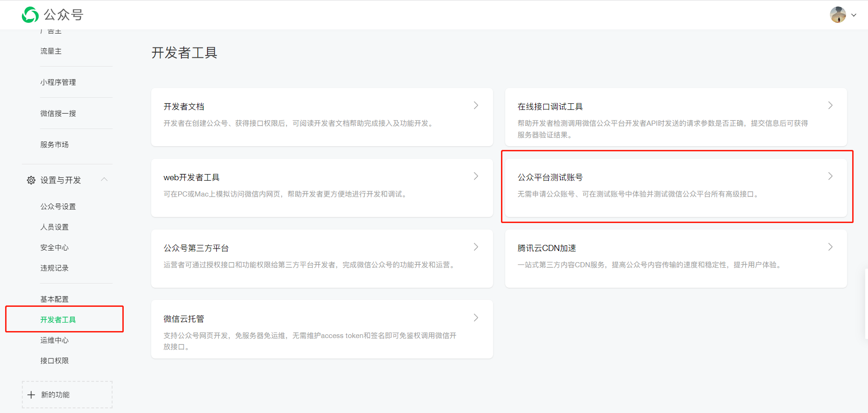Click the arrow on 公众平台测试账号 card

830,176
